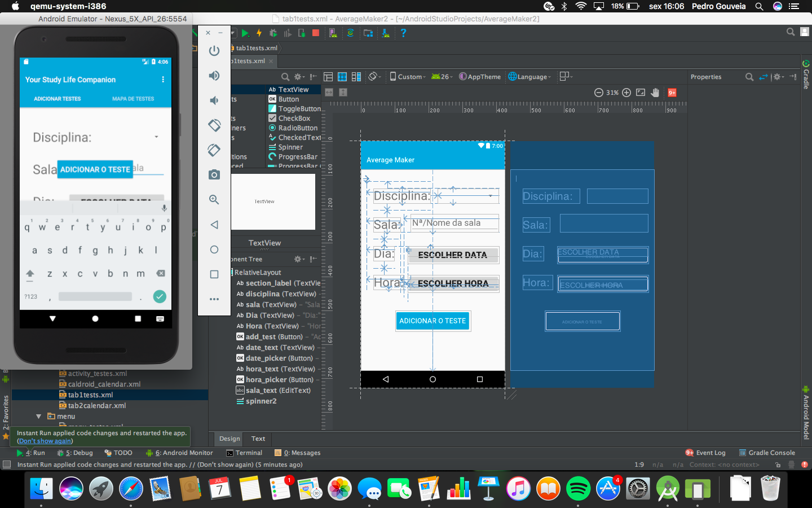Image resolution: width=812 pixels, height=508 pixels.
Task: Tap the emulator sidebar Overview square
Action: point(214,274)
